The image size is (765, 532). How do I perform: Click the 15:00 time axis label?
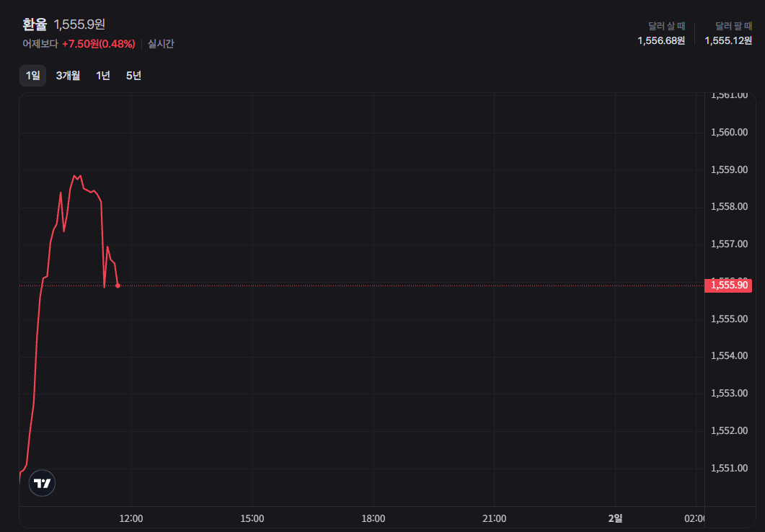(x=252, y=519)
